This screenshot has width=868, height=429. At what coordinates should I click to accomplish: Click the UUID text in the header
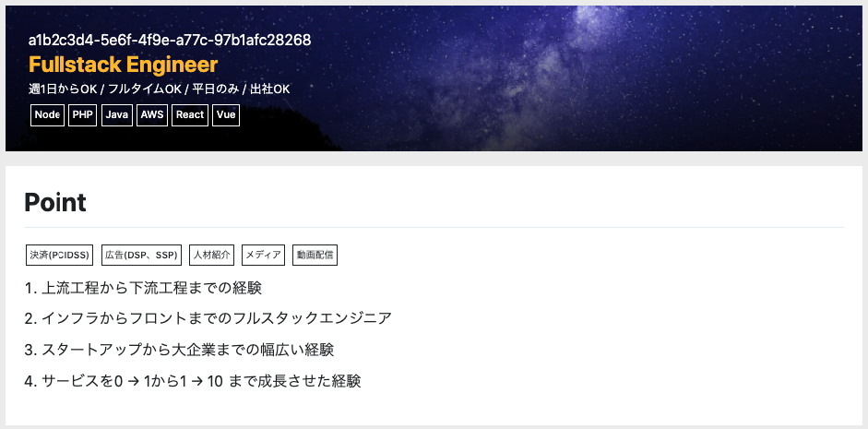(x=170, y=40)
